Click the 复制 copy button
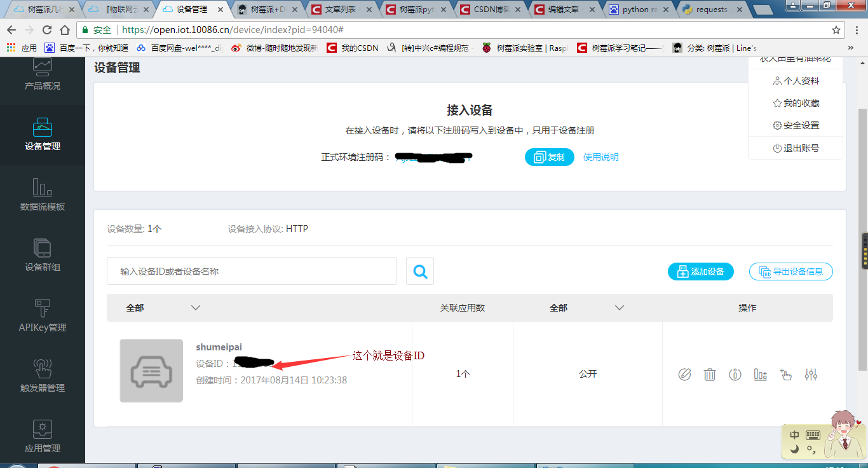 coord(550,157)
